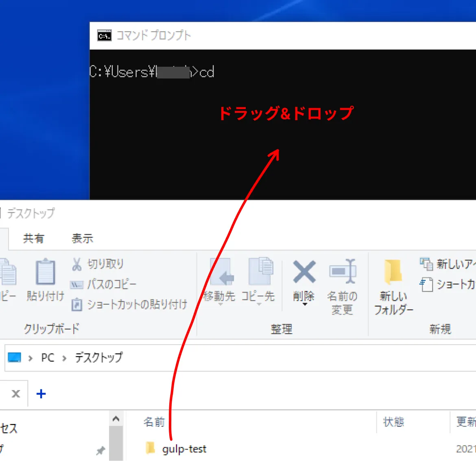Click the Command Prompt window title text
Screen dimensions: 476x461
[154, 35]
